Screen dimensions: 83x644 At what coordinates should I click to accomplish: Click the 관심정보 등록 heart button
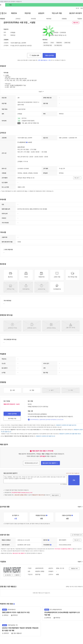(34, 56)
